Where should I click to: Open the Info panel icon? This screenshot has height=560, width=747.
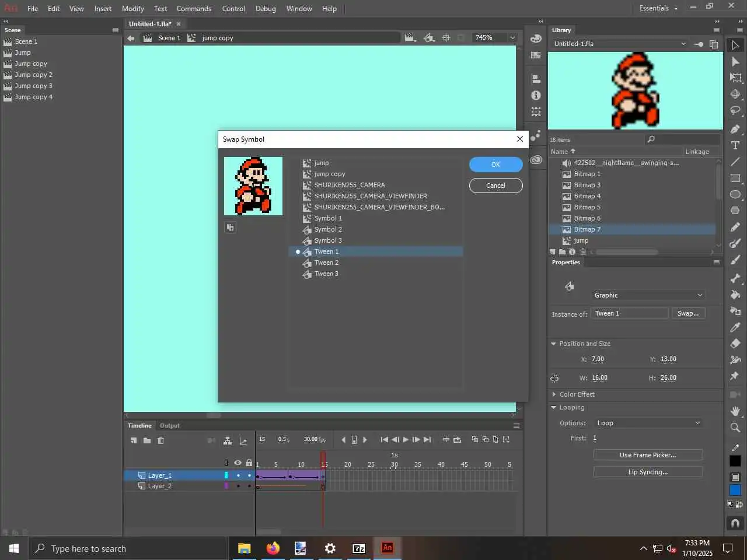tap(536, 95)
